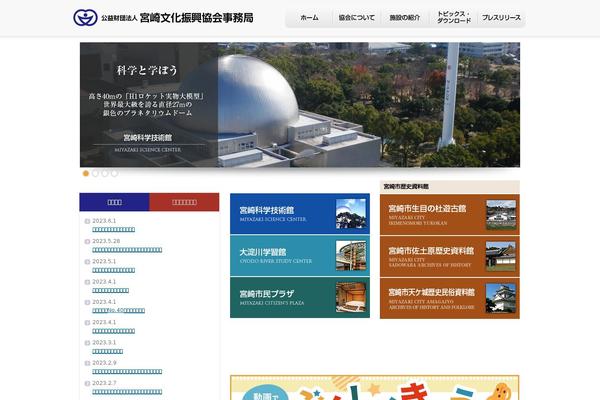
Task: Switch to the blue news list tab
Action: [114, 202]
